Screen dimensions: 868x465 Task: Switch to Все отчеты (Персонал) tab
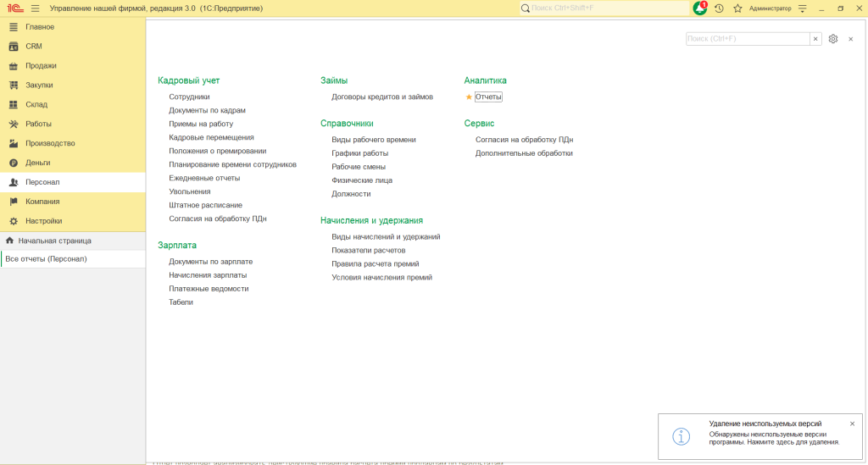[46, 259]
